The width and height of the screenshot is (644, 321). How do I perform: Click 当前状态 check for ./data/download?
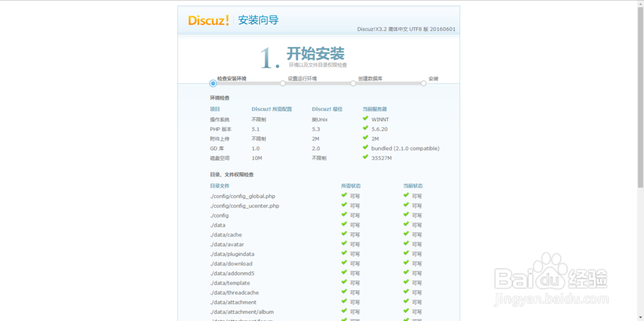pyautogui.click(x=406, y=262)
